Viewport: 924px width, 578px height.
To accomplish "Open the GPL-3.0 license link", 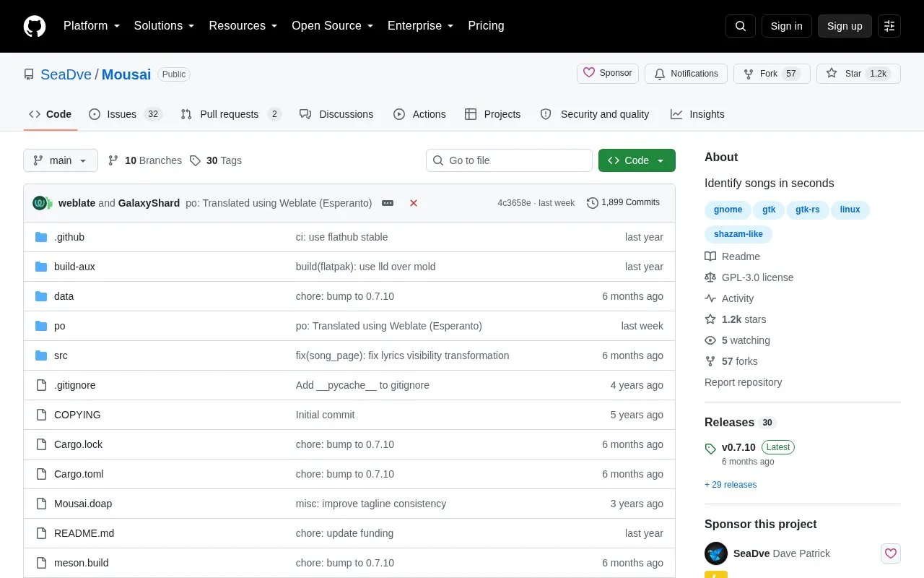I will click(749, 277).
